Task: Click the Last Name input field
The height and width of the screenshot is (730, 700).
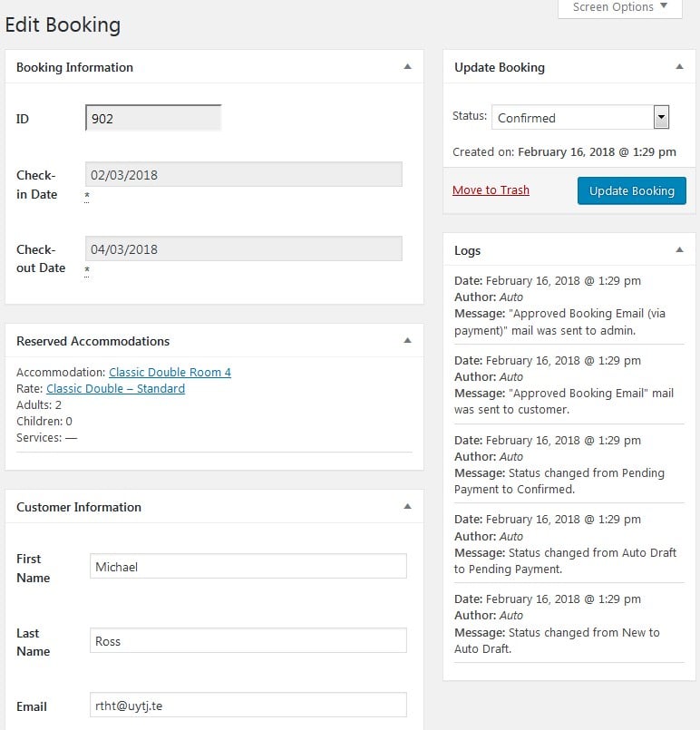Action: pos(248,641)
